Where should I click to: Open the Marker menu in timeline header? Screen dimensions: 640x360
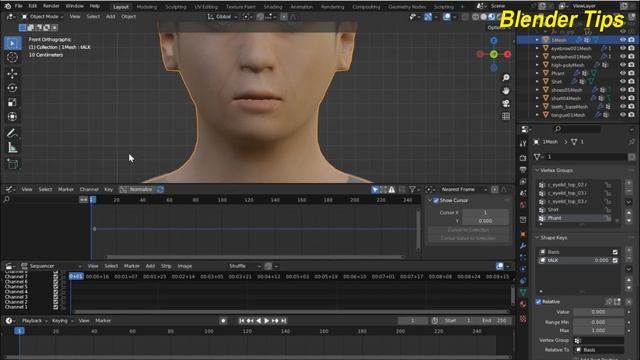(103, 321)
